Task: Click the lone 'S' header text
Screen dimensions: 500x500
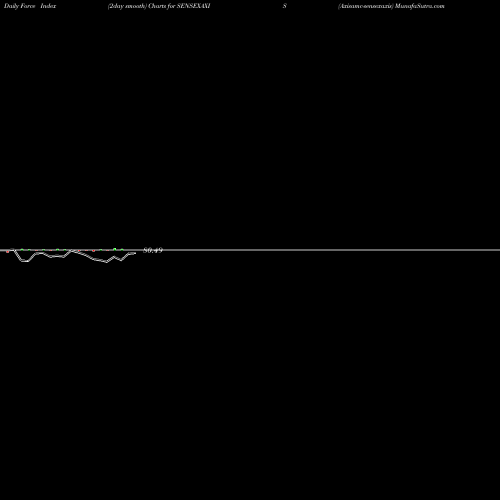Action: [x=285, y=6]
